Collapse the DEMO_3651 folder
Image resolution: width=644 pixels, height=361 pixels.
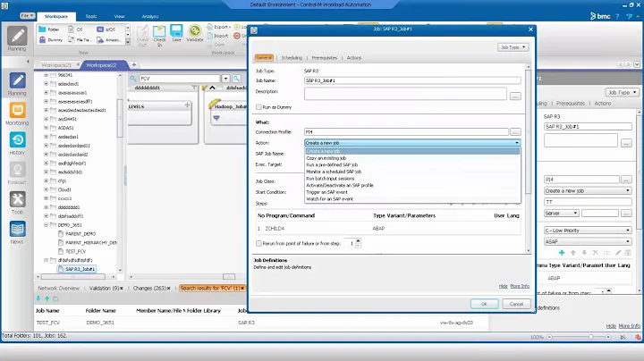pos(46,225)
